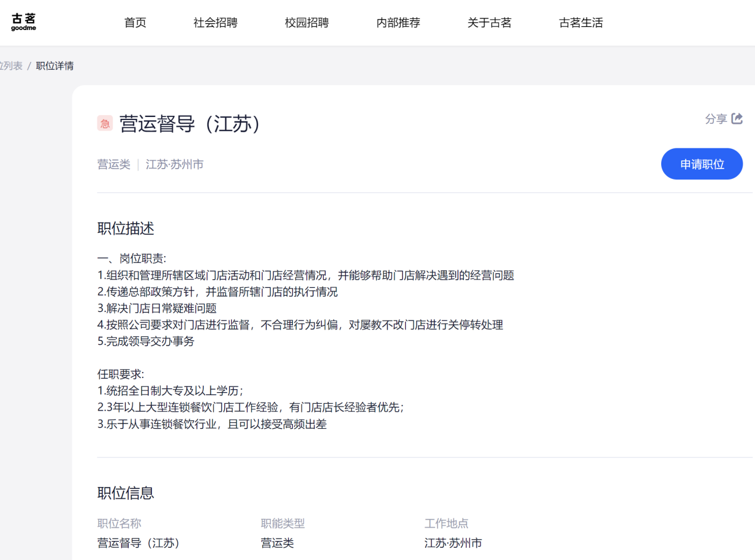Click the 职能类型 field label
The image size is (755, 560).
[283, 523]
